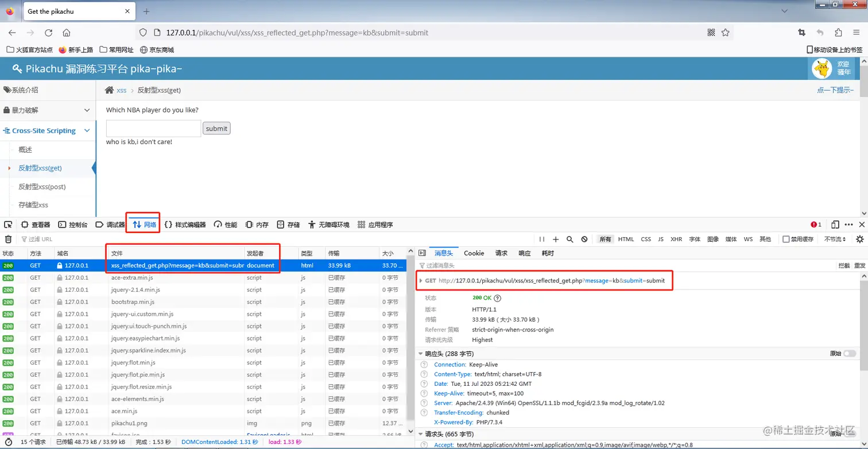
Task: Sort by the 状态 column header
Action: tap(13, 253)
